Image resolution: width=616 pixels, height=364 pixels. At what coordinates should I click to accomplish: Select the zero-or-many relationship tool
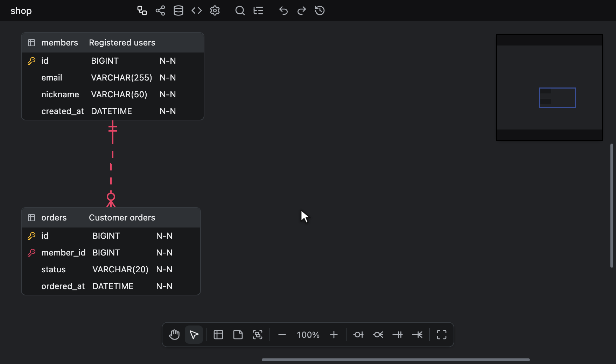tap(378, 335)
